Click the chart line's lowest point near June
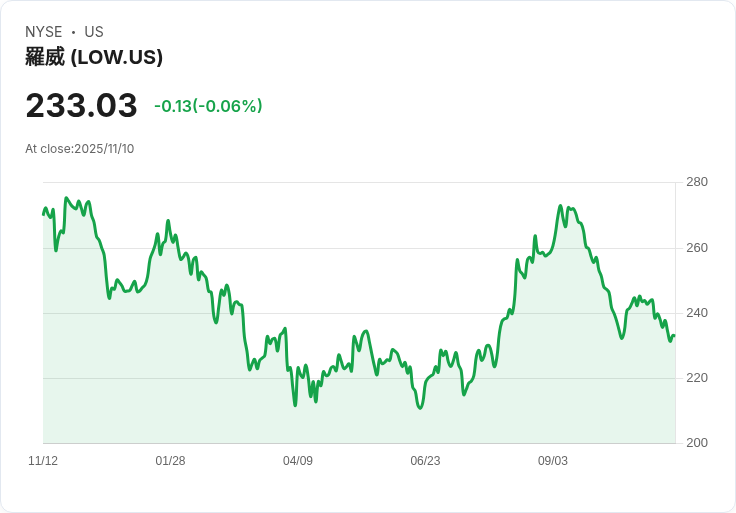 [x=420, y=408]
